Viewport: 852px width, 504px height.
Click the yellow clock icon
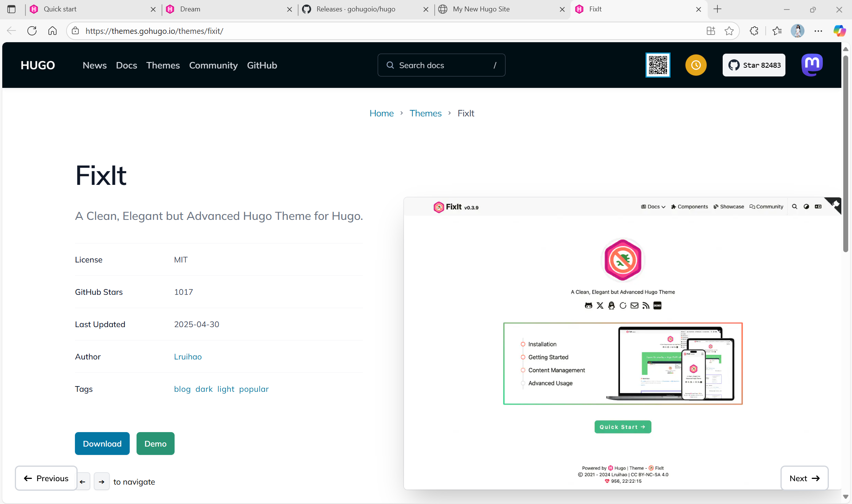pyautogui.click(x=696, y=65)
